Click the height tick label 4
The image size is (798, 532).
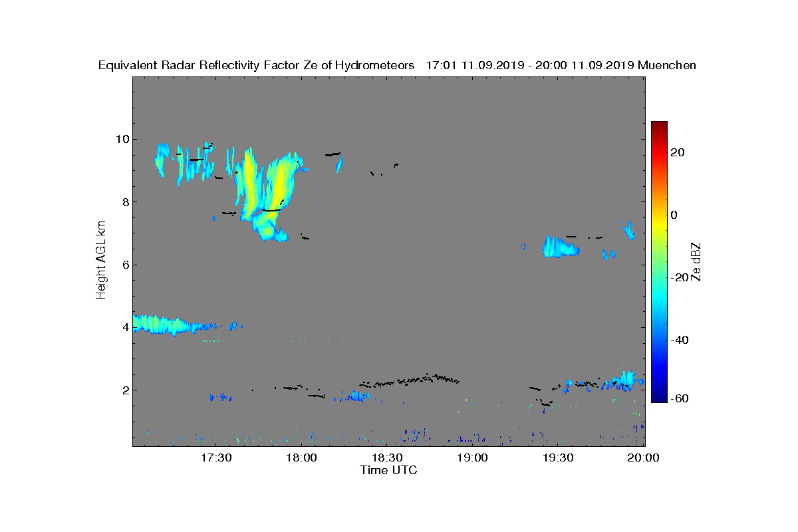coord(125,327)
